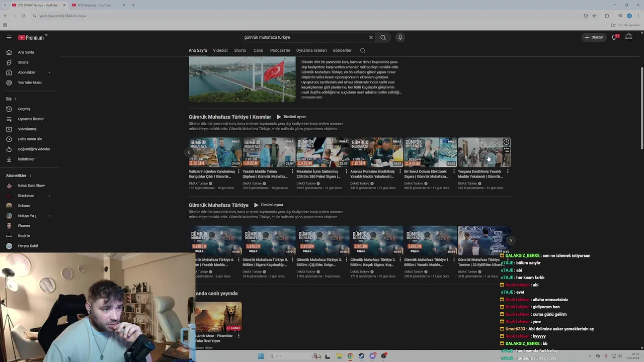The image size is (644, 362).
Task: Open Gümrük Muhafaza Türkiye 5. Bölüm thumbnail
Action: coord(269,240)
